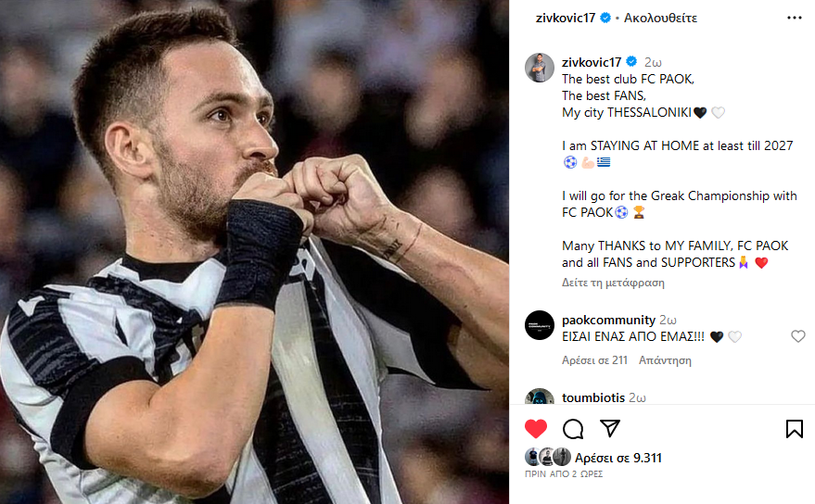Click Απάντηση to reply to paokcommunity
815x504 pixels.
click(666, 360)
